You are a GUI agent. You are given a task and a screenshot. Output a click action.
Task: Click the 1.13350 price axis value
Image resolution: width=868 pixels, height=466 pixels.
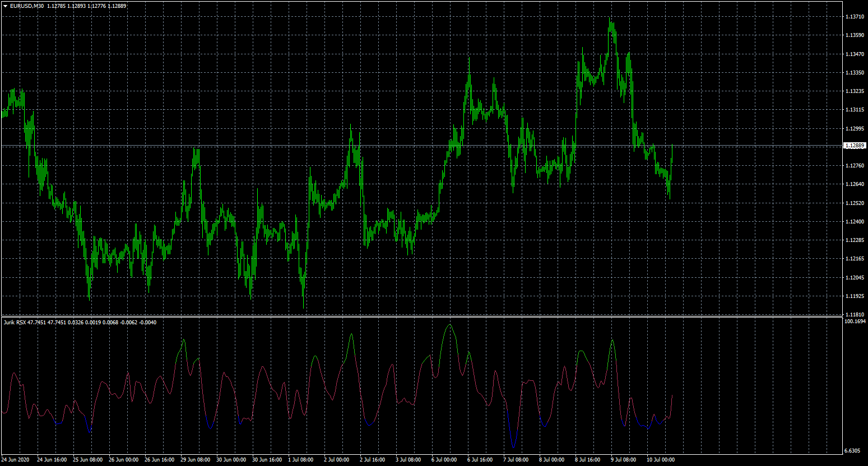pyautogui.click(x=854, y=73)
